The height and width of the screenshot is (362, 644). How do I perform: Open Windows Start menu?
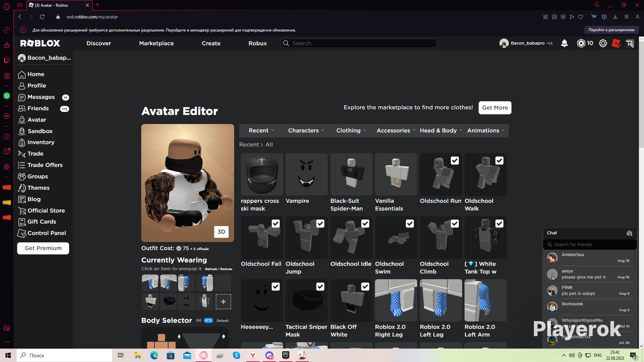coord(8,355)
